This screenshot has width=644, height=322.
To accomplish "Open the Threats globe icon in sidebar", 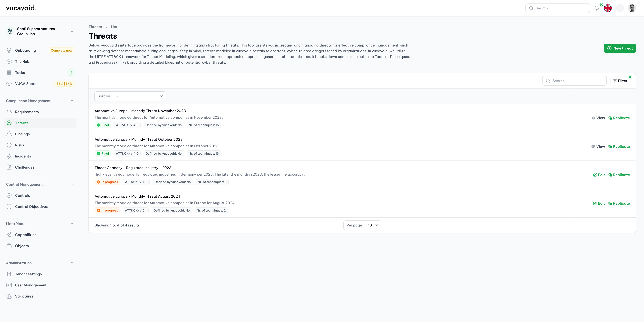I will click(x=9, y=123).
